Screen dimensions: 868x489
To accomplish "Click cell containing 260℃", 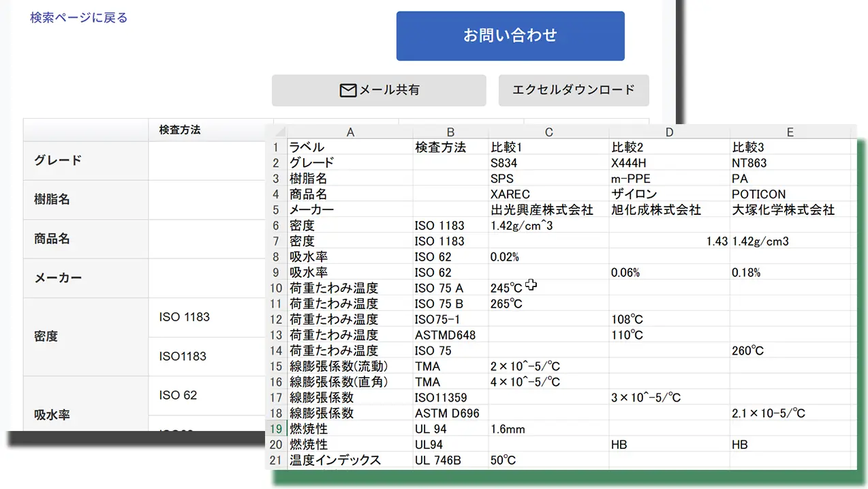I will pyautogui.click(x=790, y=351).
